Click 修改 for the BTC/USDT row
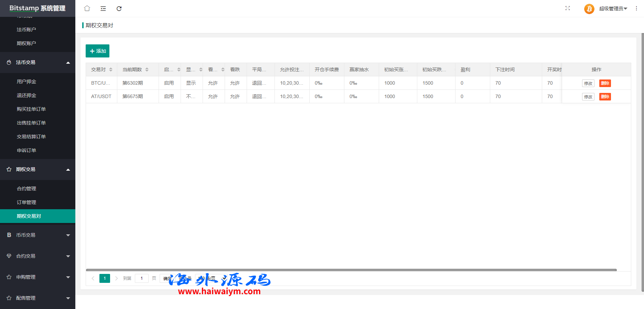 coord(588,83)
